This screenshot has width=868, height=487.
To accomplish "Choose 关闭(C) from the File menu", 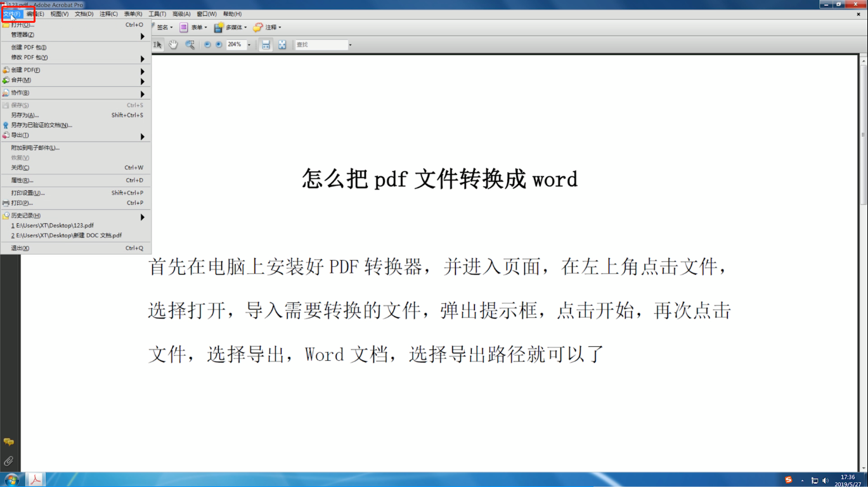I will (75, 168).
